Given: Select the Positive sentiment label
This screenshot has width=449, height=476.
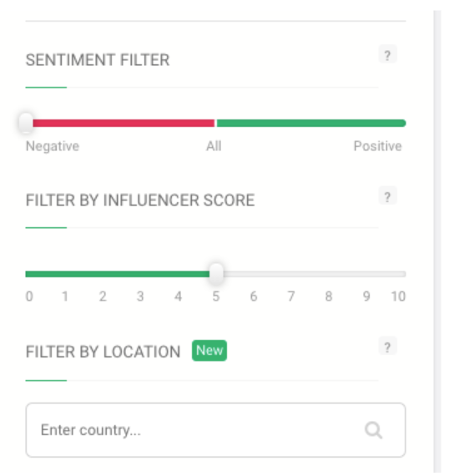Looking at the screenshot, I should click(378, 146).
